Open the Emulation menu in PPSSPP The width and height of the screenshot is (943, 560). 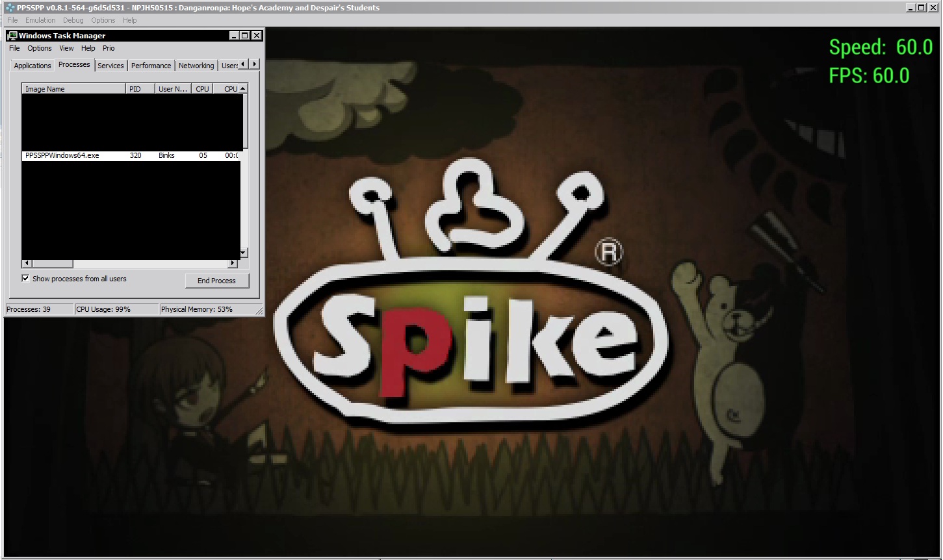coord(40,20)
